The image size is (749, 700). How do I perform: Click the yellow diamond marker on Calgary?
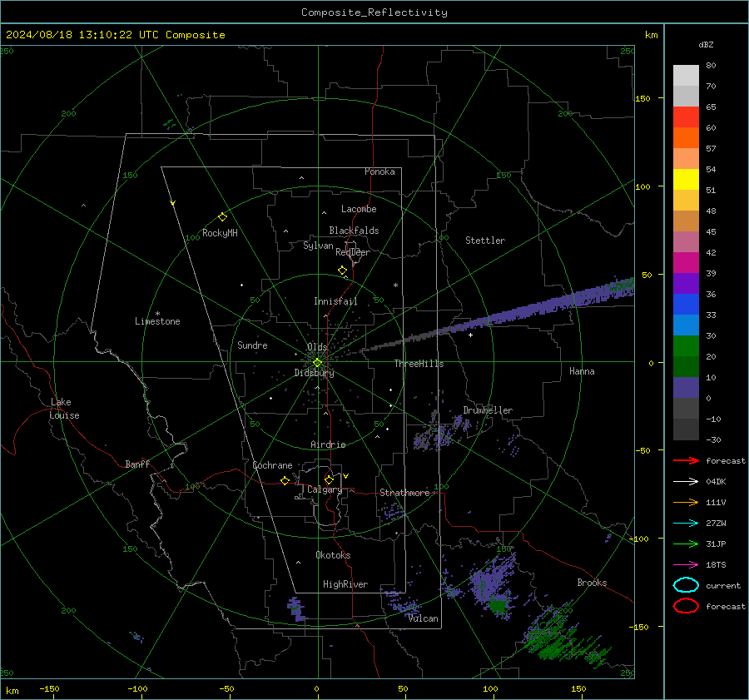(329, 479)
